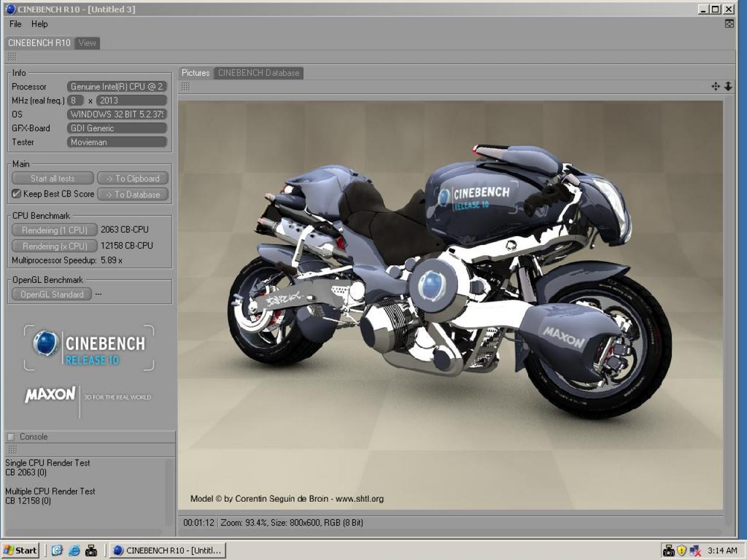
Task: Open the Help menu
Action: (40, 24)
